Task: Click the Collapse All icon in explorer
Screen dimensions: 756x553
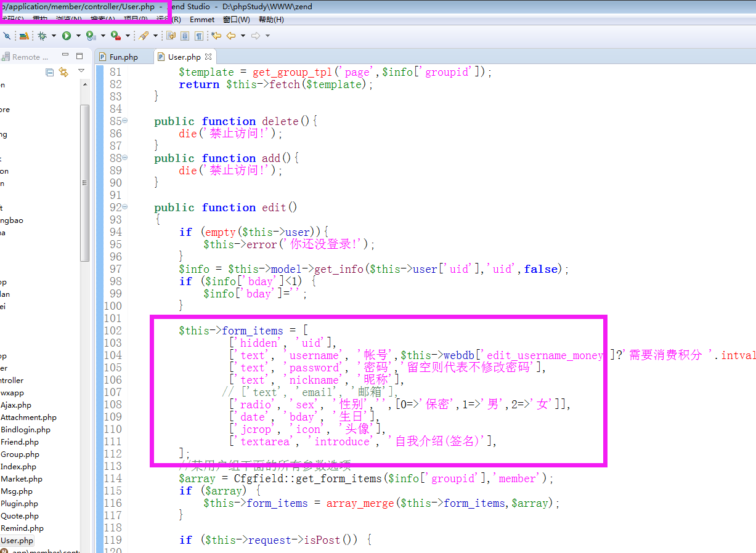Action: 50,73
